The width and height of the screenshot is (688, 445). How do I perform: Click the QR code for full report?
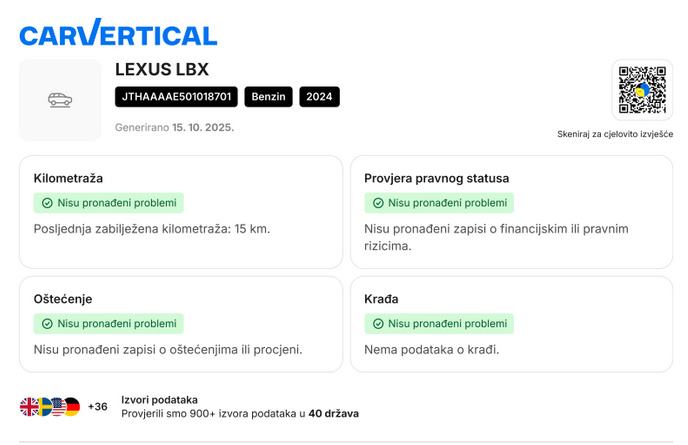pos(641,90)
